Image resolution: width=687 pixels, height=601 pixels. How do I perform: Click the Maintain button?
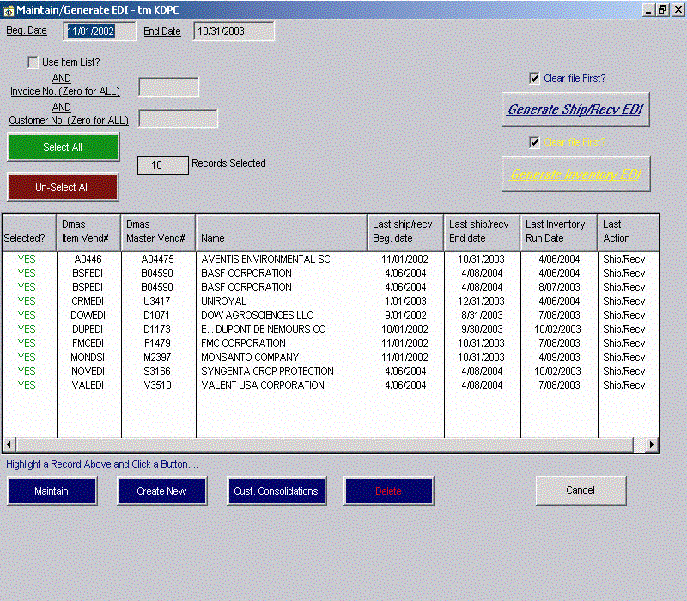(52, 491)
